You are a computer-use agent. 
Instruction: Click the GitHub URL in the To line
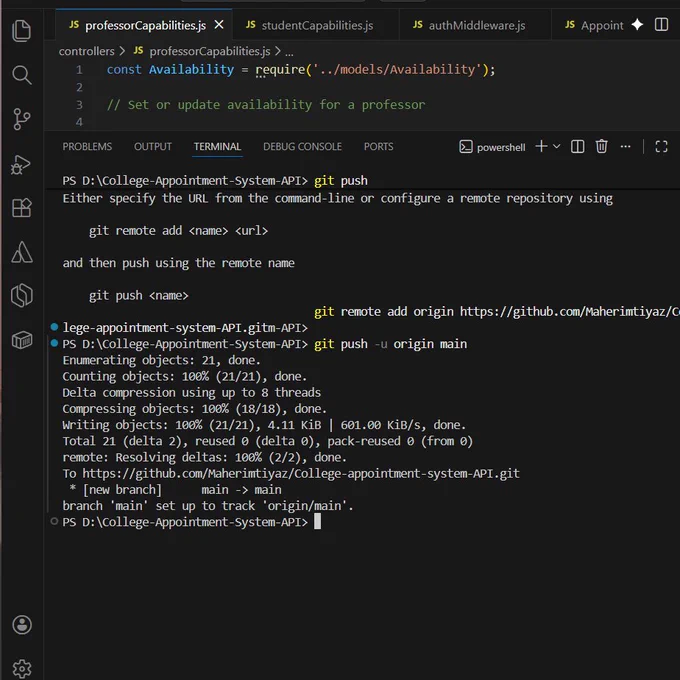tap(301, 473)
